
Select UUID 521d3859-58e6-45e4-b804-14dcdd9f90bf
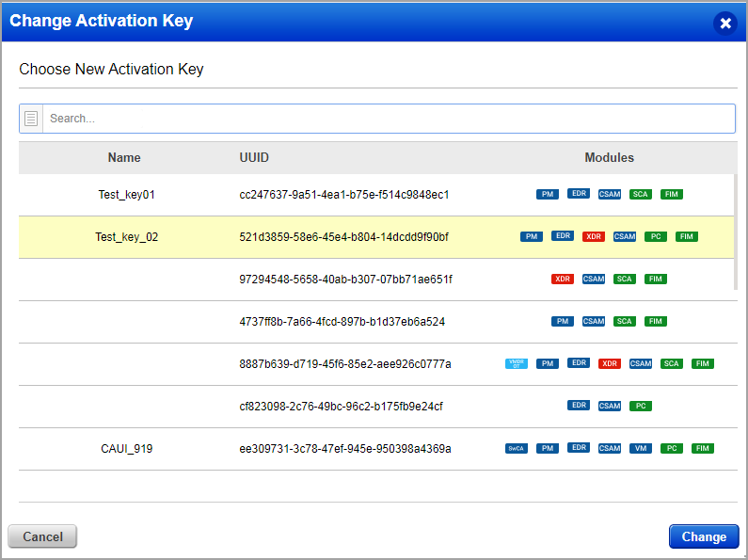[344, 237]
